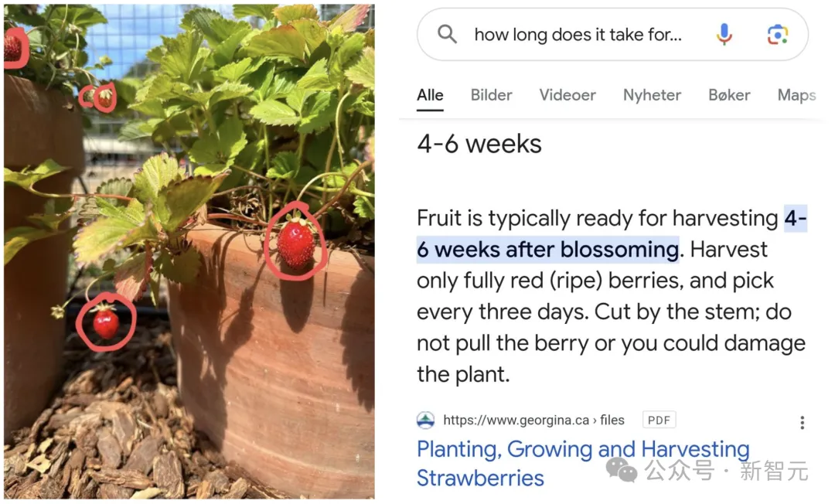835x504 pixels.
Task: Click the highlighted '6 weeks after blossoming' text
Action: point(548,250)
